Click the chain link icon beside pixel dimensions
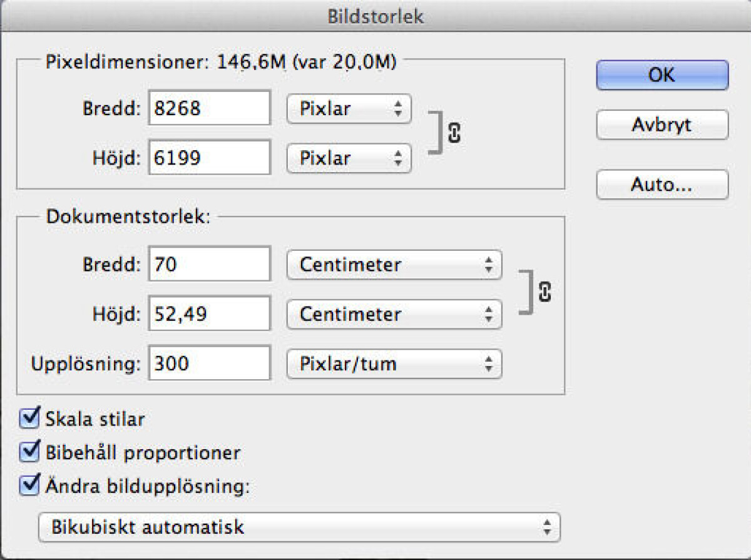This screenshot has width=751, height=560. [x=455, y=132]
